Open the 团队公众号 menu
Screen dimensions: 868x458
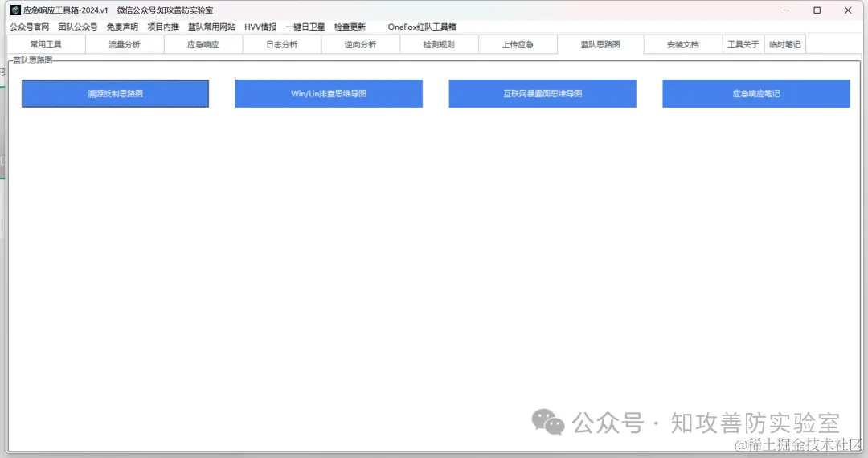(x=77, y=27)
